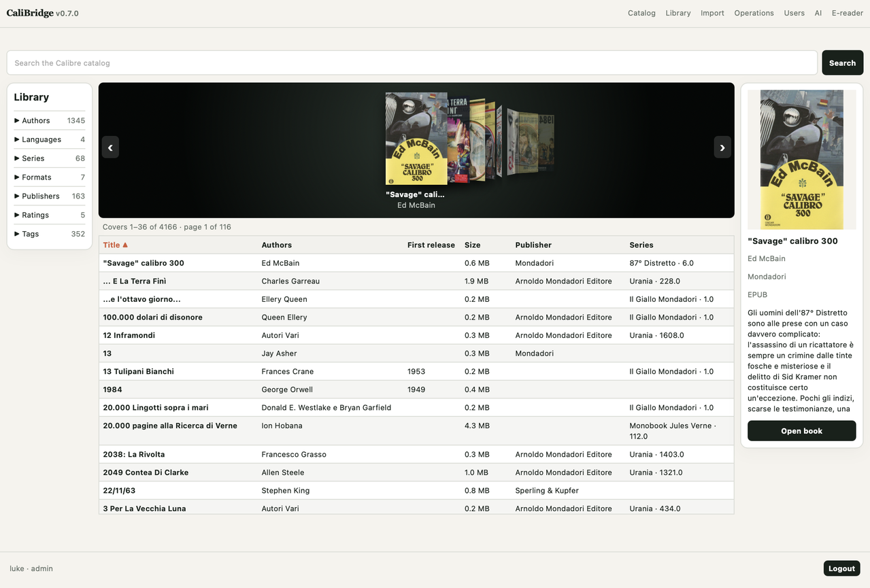
Task: Select row 100.000 dolari di disonore
Action: pyautogui.click(x=416, y=317)
